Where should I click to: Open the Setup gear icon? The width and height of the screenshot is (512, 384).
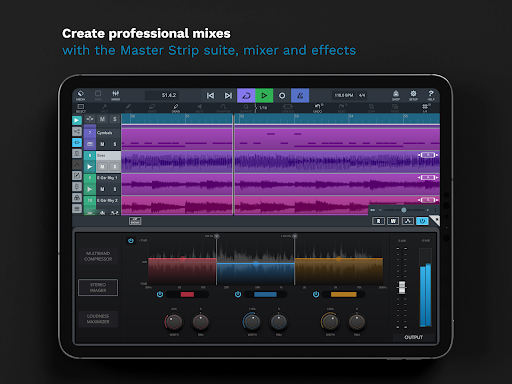click(413, 95)
